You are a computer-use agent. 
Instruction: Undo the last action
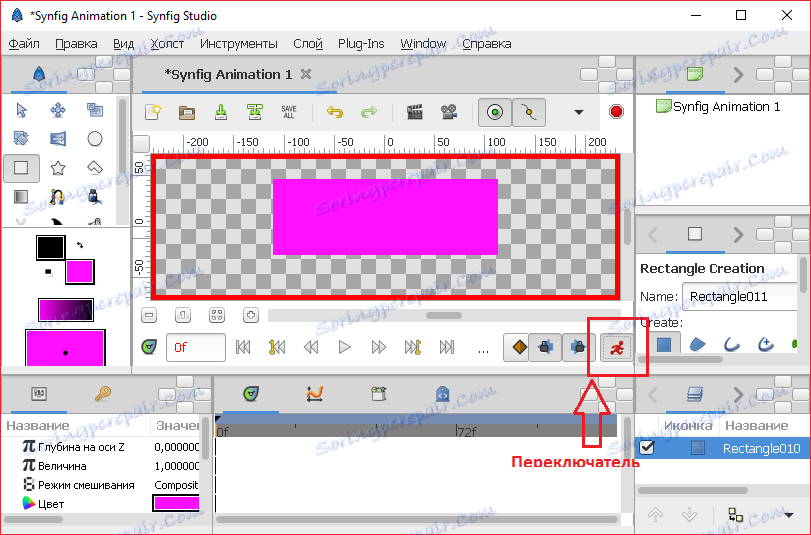point(335,112)
